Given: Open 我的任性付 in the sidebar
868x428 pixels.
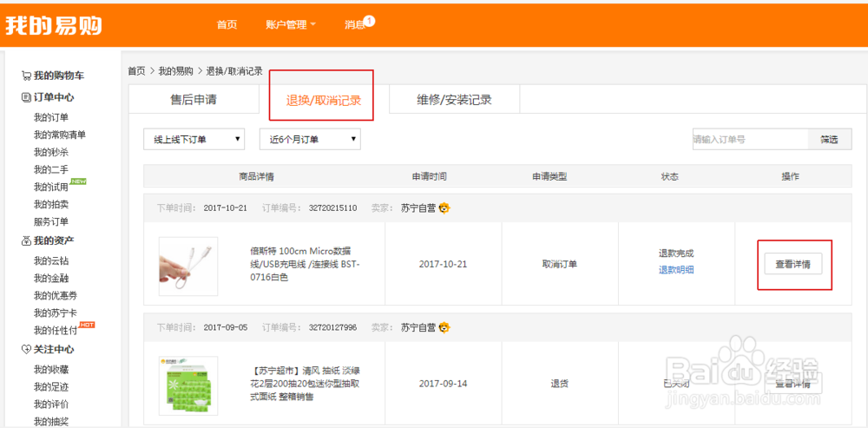Looking at the screenshot, I should [56, 331].
